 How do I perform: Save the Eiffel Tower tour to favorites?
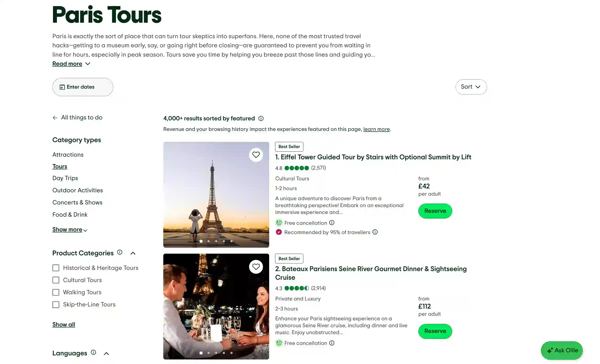[256, 155]
